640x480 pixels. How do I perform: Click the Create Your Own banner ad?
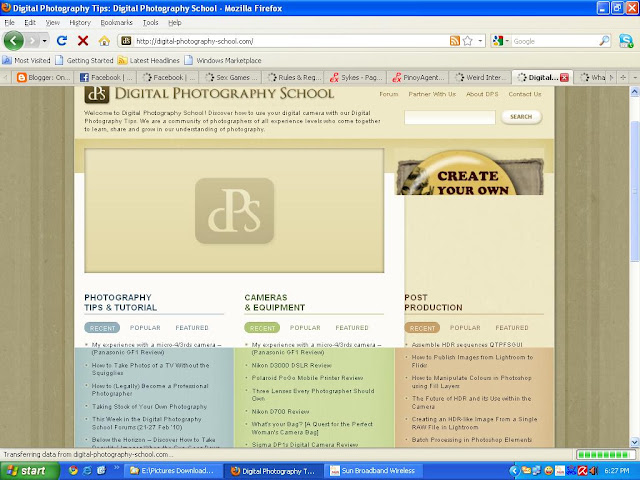point(470,171)
